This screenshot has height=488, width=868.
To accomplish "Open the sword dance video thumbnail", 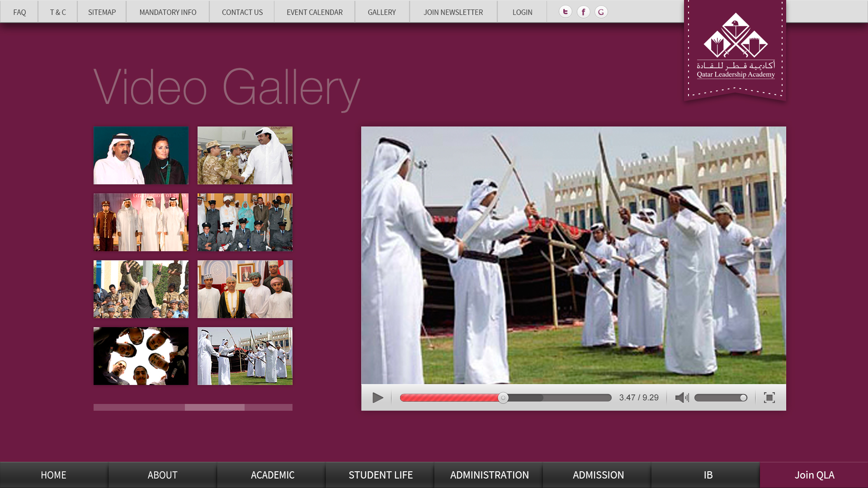I will pyautogui.click(x=245, y=356).
